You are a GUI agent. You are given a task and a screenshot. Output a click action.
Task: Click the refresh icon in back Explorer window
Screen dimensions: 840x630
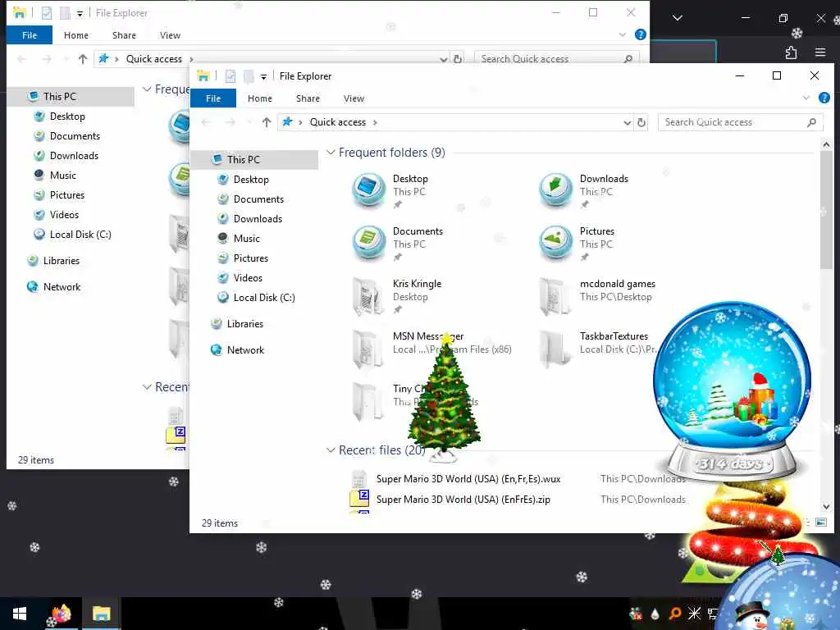click(458, 59)
